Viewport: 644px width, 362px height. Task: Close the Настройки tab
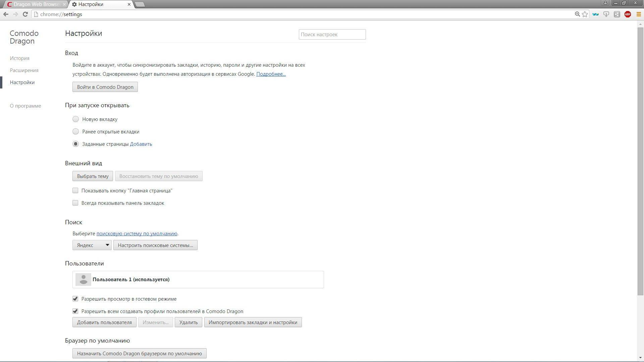129,4
